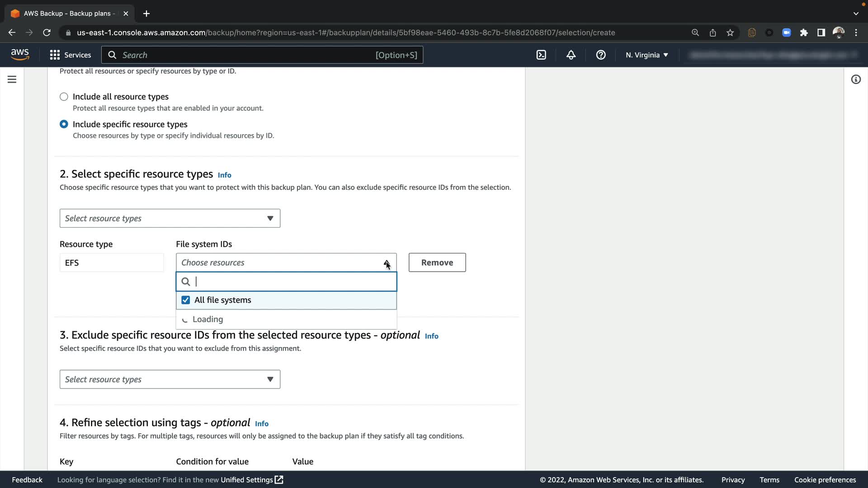Screen dimensions: 868x488
Task: Open browser extensions puzzle icon
Action: pyautogui.click(x=804, y=33)
